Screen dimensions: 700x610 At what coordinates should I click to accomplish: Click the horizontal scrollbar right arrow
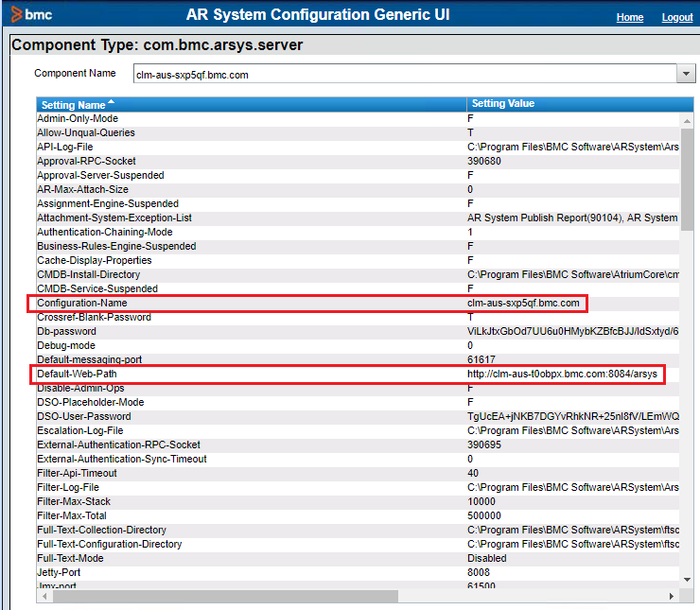click(x=671, y=596)
